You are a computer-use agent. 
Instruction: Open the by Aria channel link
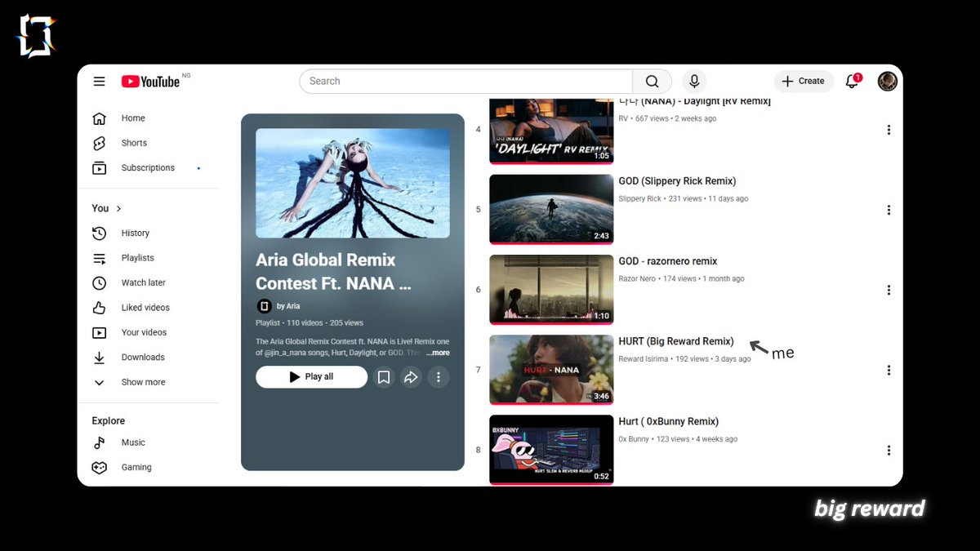pyautogui.click(x=288, y=306)
